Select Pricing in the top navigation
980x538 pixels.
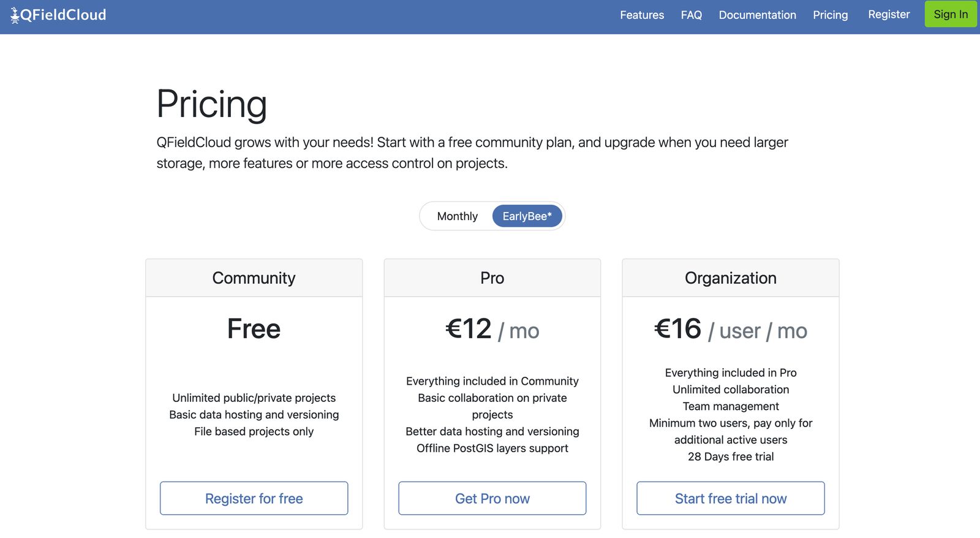click(831, 15)
